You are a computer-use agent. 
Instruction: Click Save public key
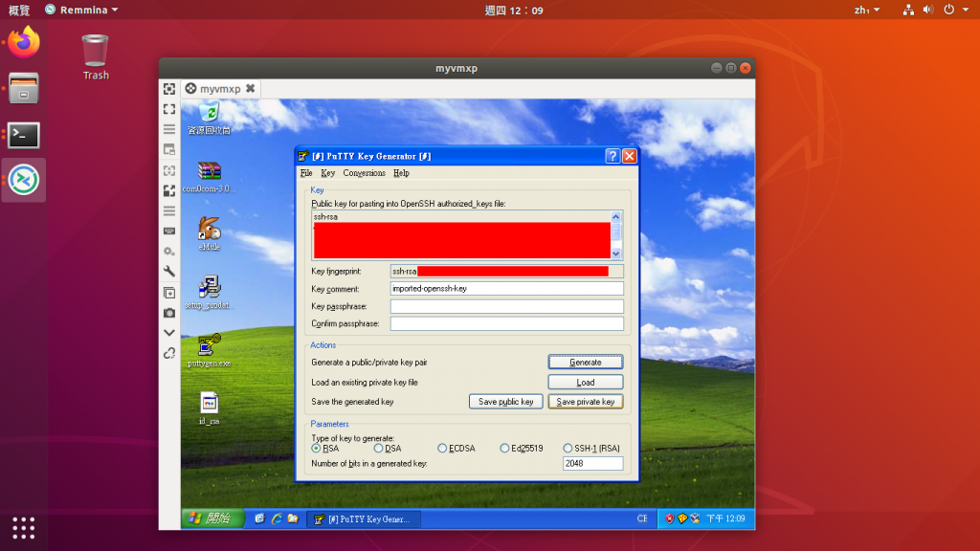pos(505,402)
